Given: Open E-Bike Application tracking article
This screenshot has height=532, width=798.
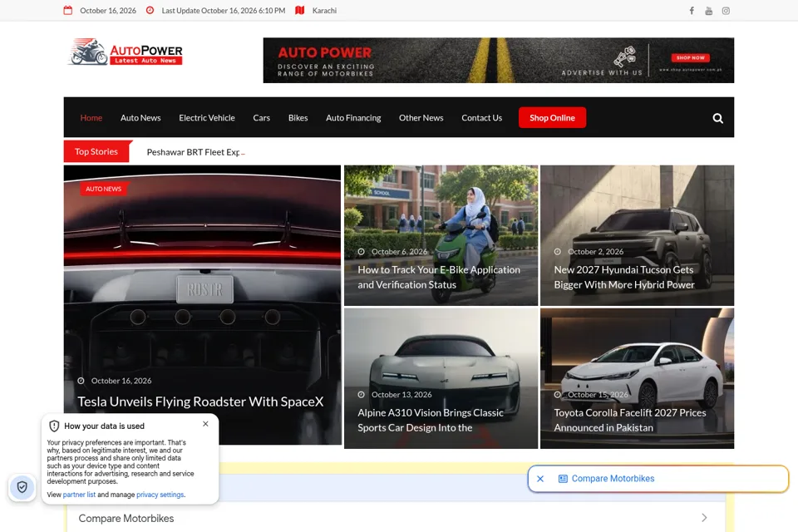Looking at the screenshot, I should click(439, 277).
